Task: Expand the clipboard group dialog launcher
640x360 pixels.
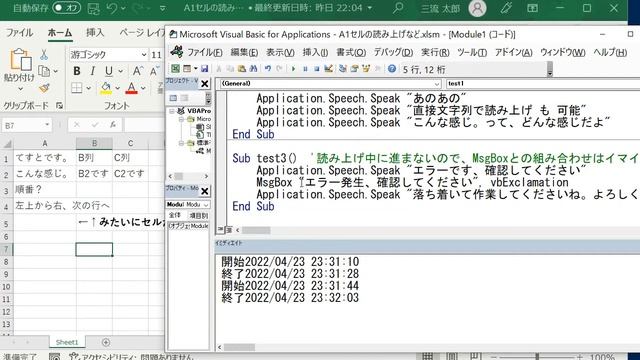Action: click(60, 106)
